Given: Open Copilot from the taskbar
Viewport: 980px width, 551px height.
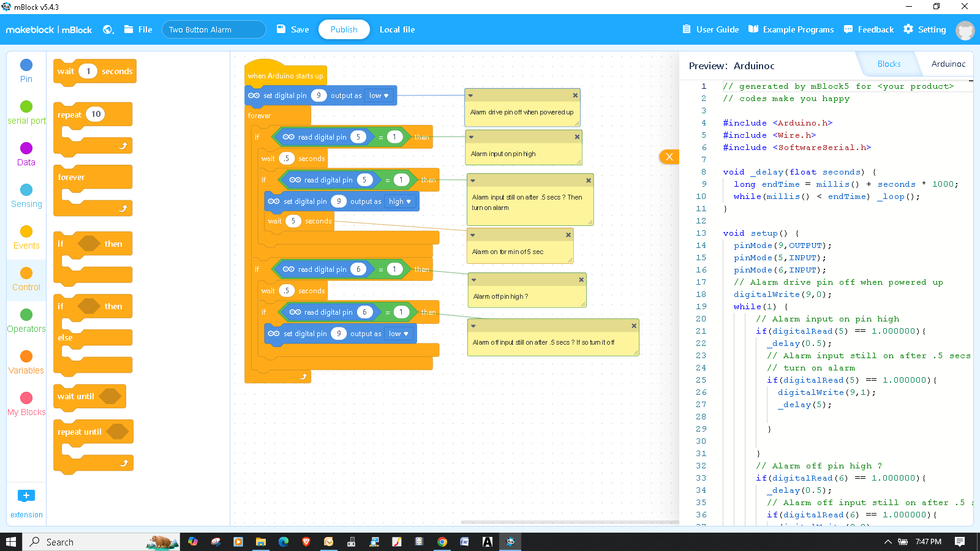Looking at the screenshot, I should pyautogui.click(x=193, y=542).
